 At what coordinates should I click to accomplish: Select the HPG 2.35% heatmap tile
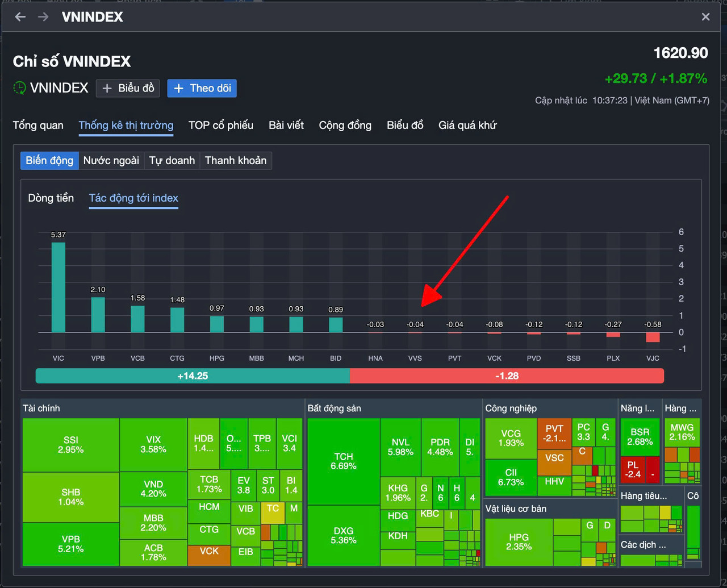519,542
